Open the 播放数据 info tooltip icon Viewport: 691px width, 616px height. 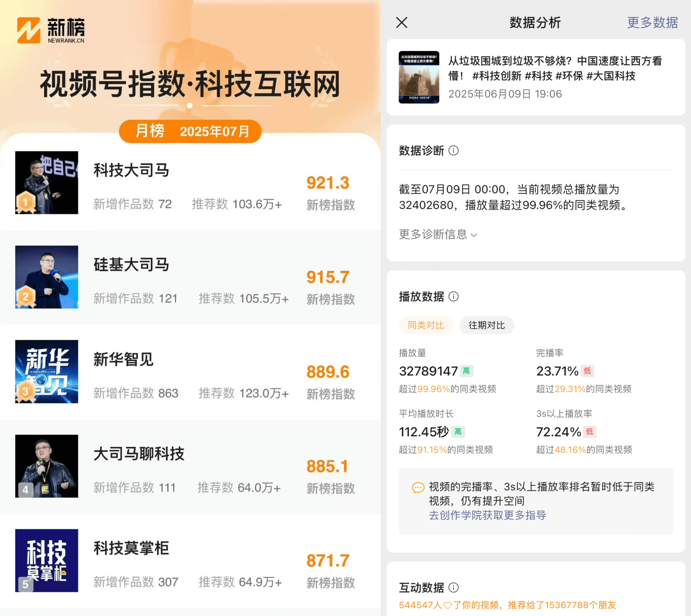coord(454,297)
